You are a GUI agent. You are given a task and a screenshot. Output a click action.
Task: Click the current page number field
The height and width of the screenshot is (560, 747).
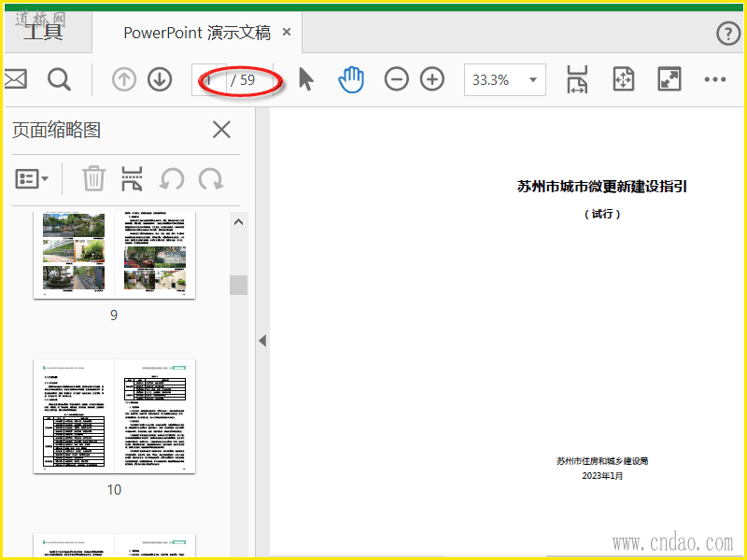(x=209, y=79)
